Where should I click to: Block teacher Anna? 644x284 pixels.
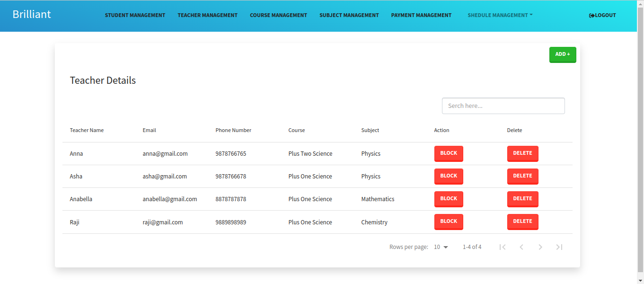[449, 153]
